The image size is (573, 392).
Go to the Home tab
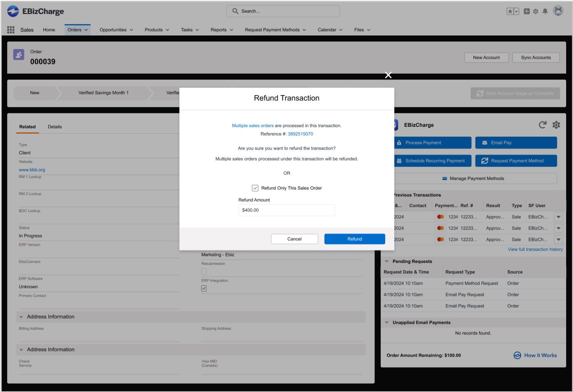pos(49,30)
